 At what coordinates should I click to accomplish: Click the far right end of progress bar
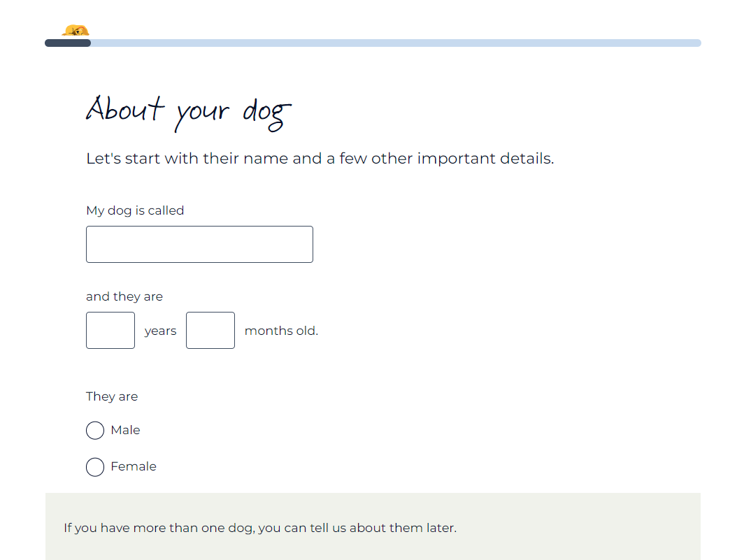click(696, 43)
